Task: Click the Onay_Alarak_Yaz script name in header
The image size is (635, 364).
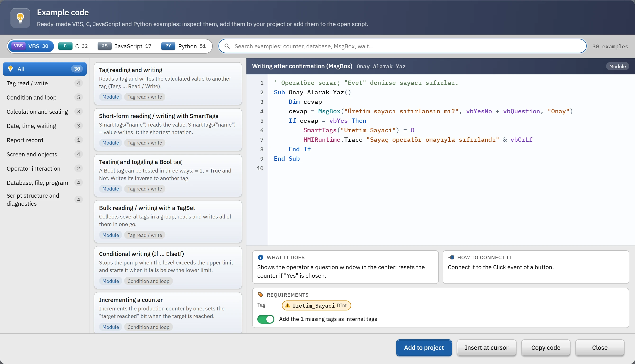Action: point(381,66)
